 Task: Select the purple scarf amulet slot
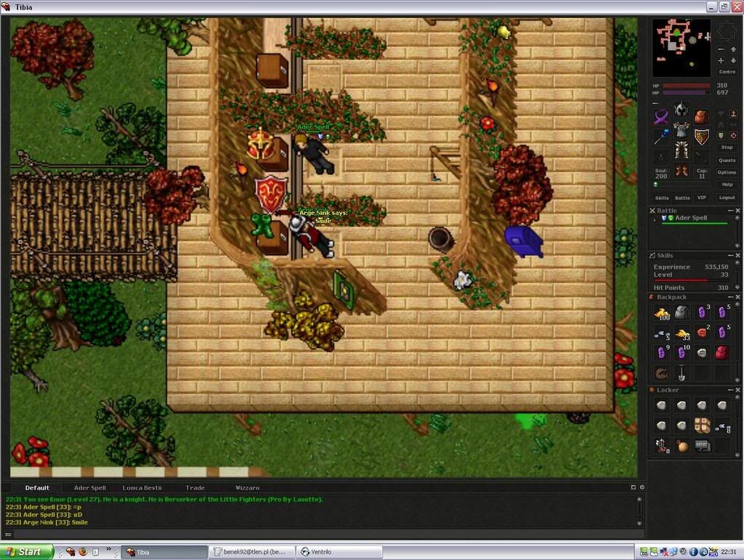coord(661,117)
